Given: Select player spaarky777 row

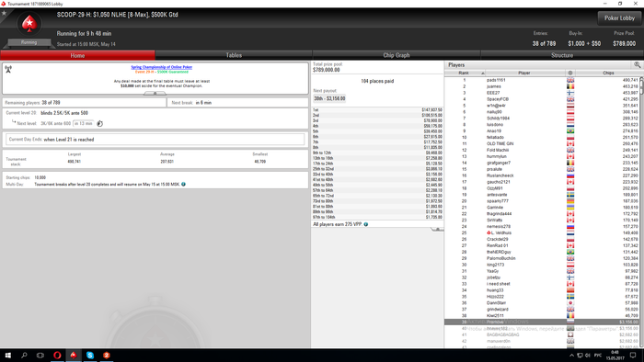Looking at the screenshot, I should [542, 201].
